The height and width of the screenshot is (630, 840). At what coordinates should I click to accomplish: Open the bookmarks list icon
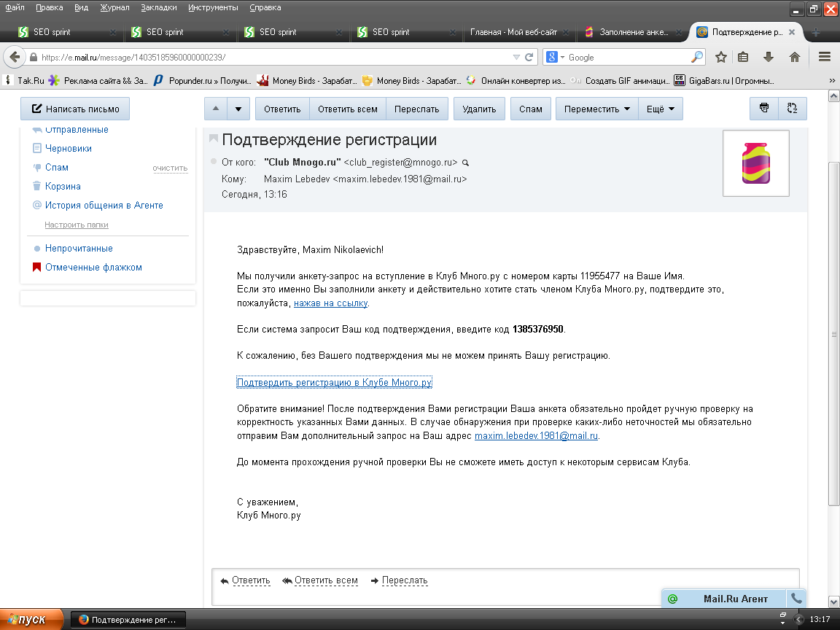(x=743, y=57)
